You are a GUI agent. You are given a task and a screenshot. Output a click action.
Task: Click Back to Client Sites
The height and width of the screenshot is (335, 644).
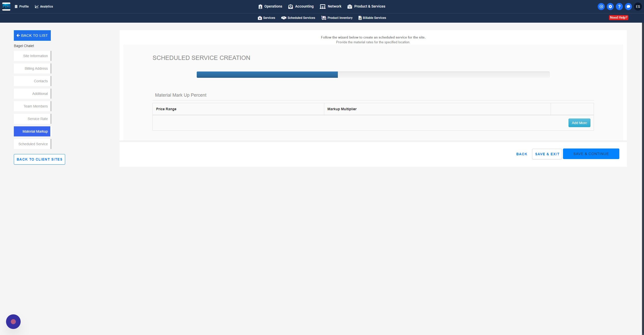[39, 159]
